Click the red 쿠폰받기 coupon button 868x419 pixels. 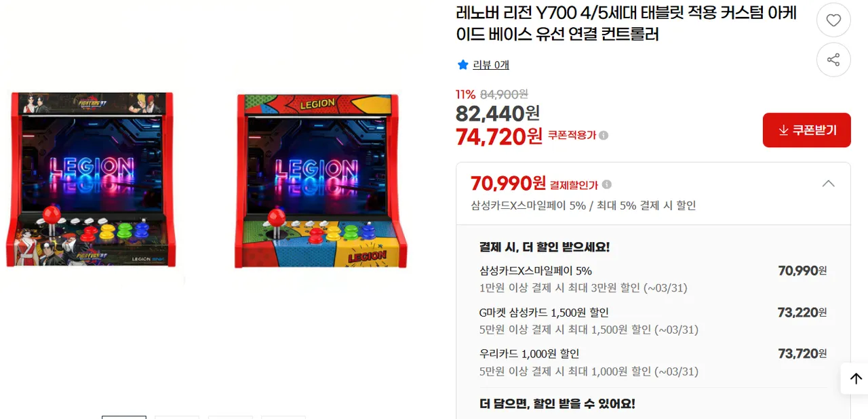[807, 130]
